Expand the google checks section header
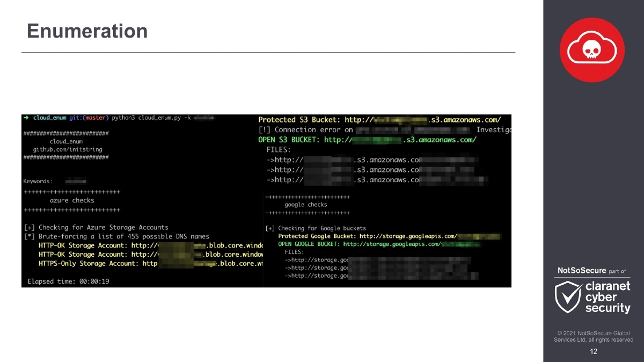Viewport: 644px width, 362px height. (x=306, y=205)
